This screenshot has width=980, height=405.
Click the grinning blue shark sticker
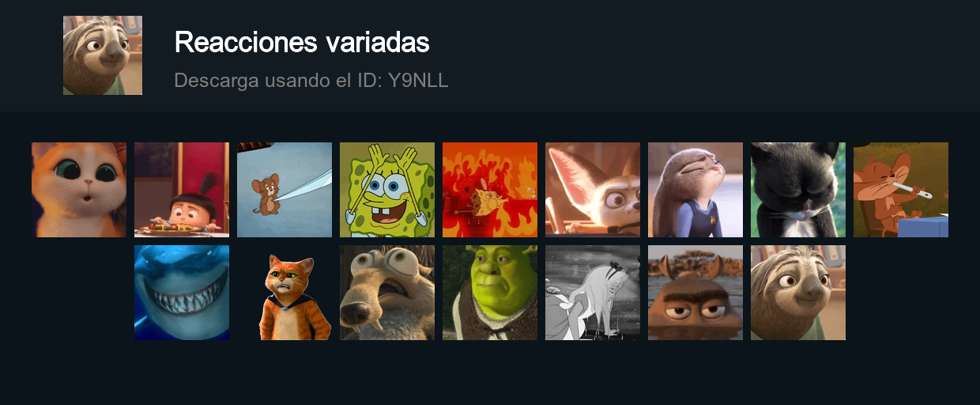(x=182, y=293)
